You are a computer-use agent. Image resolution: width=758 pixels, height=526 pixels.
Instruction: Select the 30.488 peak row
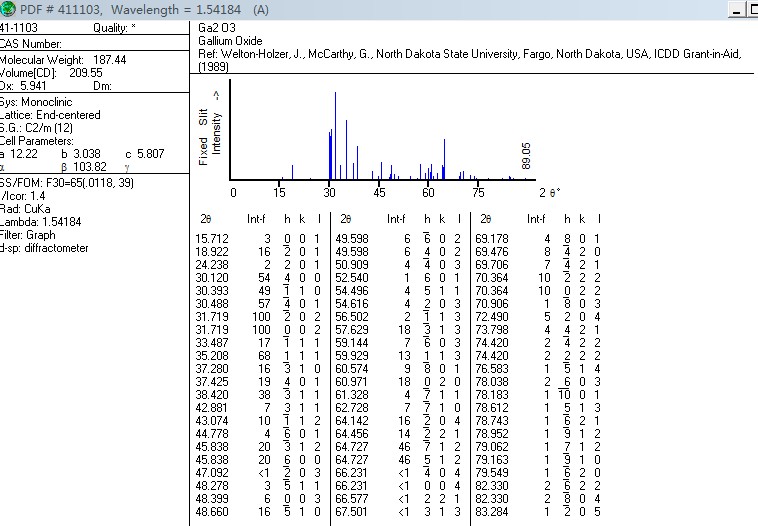[258, 304]
